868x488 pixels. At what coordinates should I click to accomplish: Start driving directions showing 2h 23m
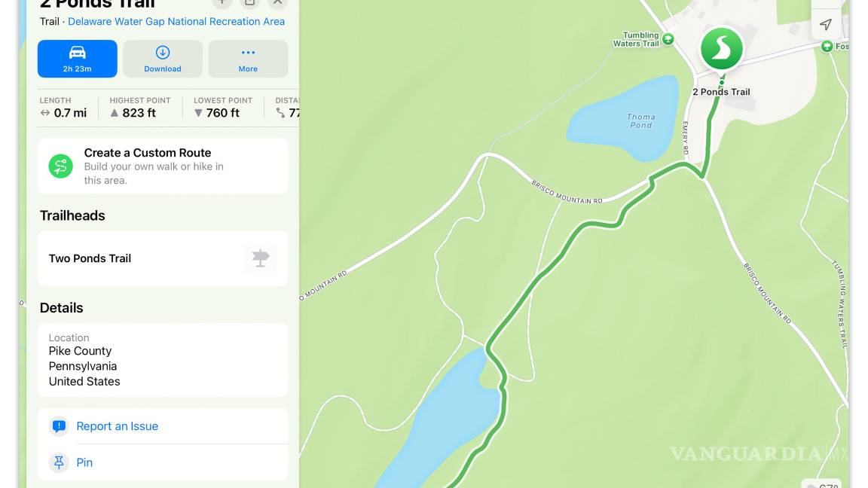[x=78, y=59]
